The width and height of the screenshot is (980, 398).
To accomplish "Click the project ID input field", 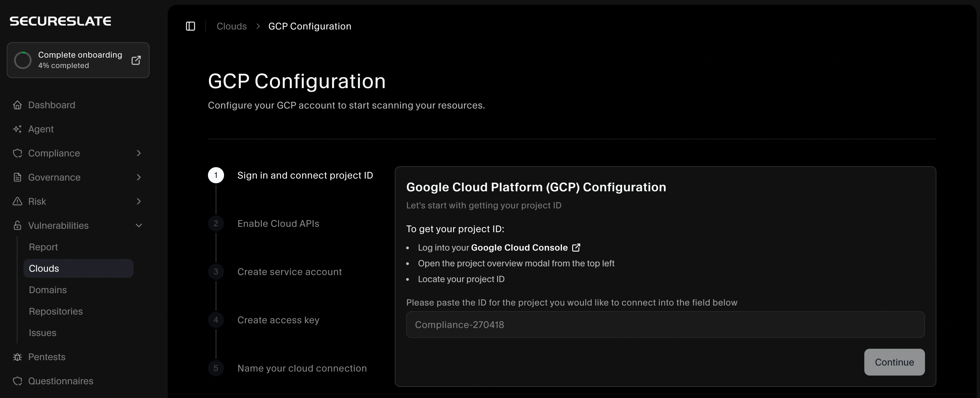I will pyautogui.click(x=665, y=325).
